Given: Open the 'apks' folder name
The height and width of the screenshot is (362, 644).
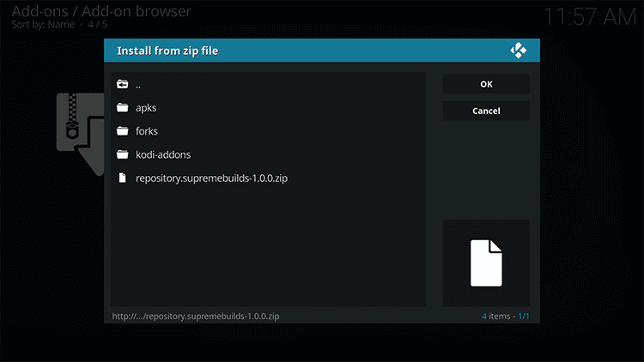Looking at the screenshot, I should pyautogui.click(x=146, y=108).
